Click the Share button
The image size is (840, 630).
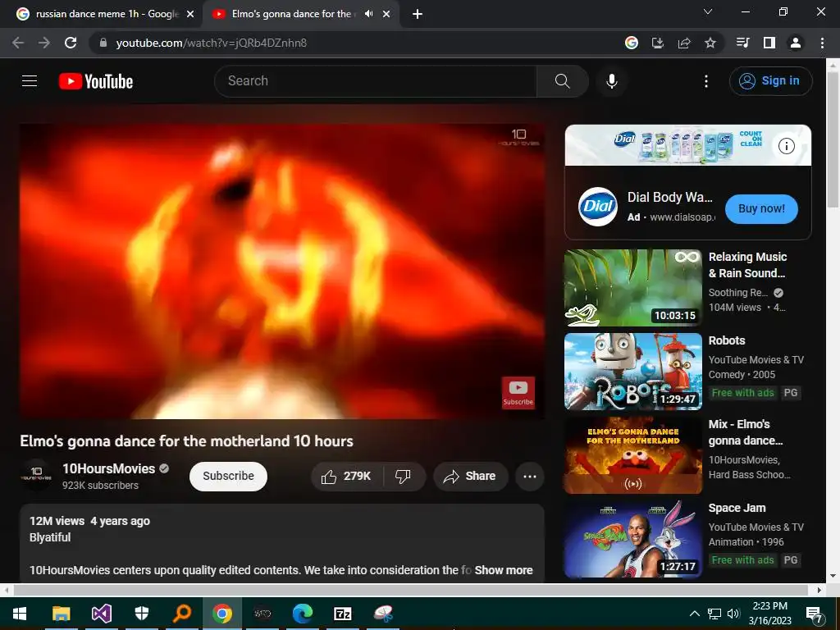coord(470,477)
